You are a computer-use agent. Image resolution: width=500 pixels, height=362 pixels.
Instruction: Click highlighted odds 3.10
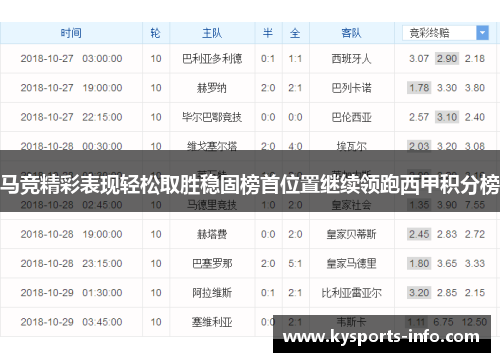[447, 117]
